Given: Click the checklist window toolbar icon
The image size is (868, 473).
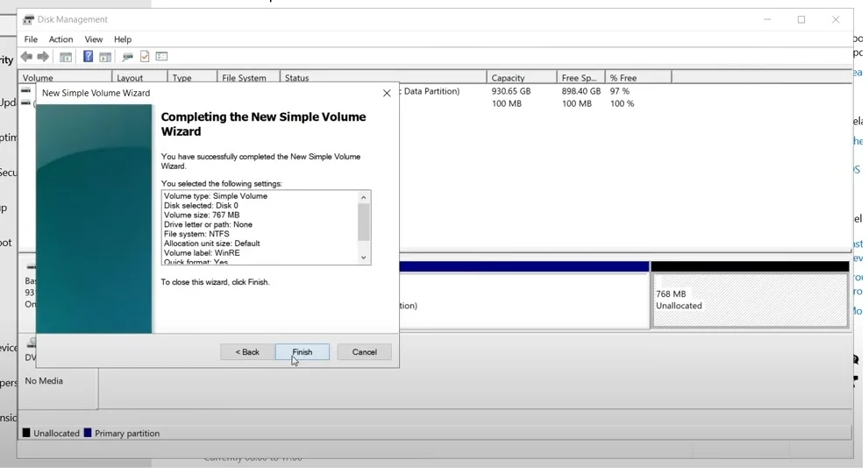Looking at the screenshot, I should pos(161,56).
